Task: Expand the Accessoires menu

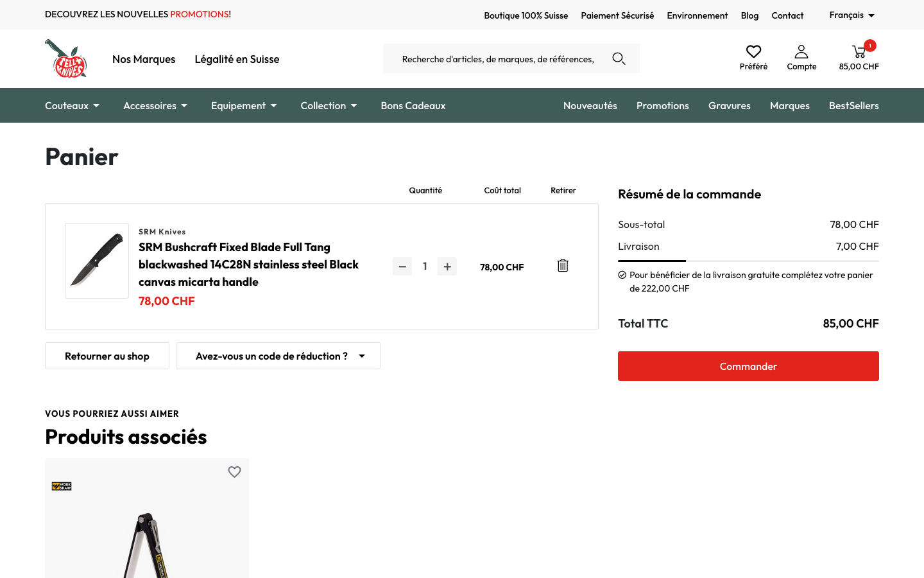Action: [x=155, y=105]
